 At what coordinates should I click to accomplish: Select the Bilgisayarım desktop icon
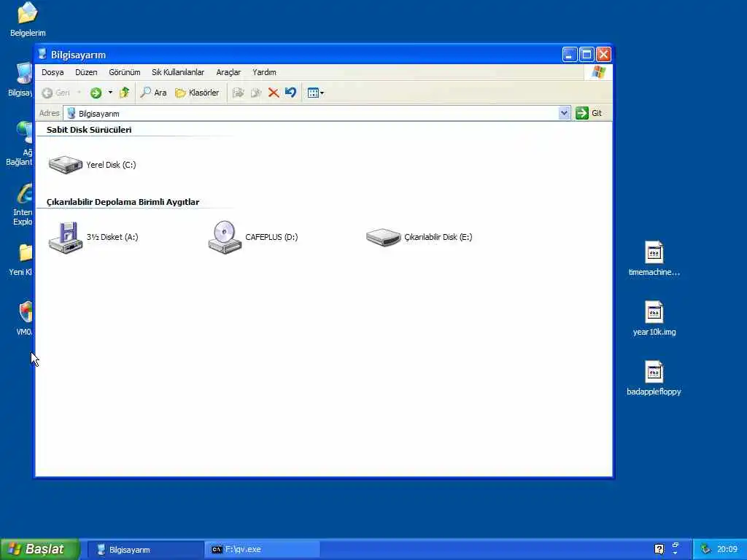[24, 74]
